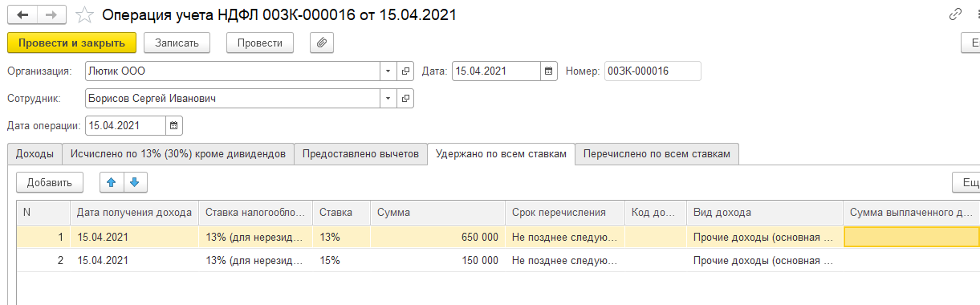Select Перечислено по всем ставкам tab
Image resolution: width=980 pixels, height=305 pixels.
point(657,154)
